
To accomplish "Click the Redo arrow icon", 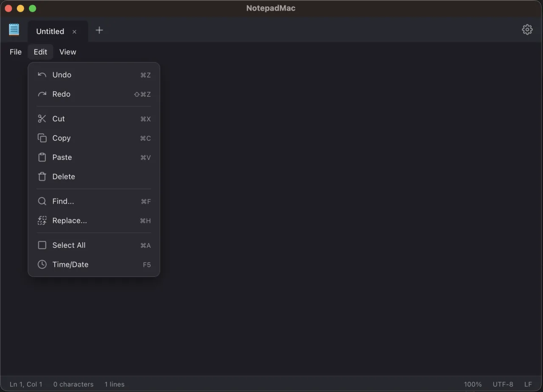I will 42,94.
